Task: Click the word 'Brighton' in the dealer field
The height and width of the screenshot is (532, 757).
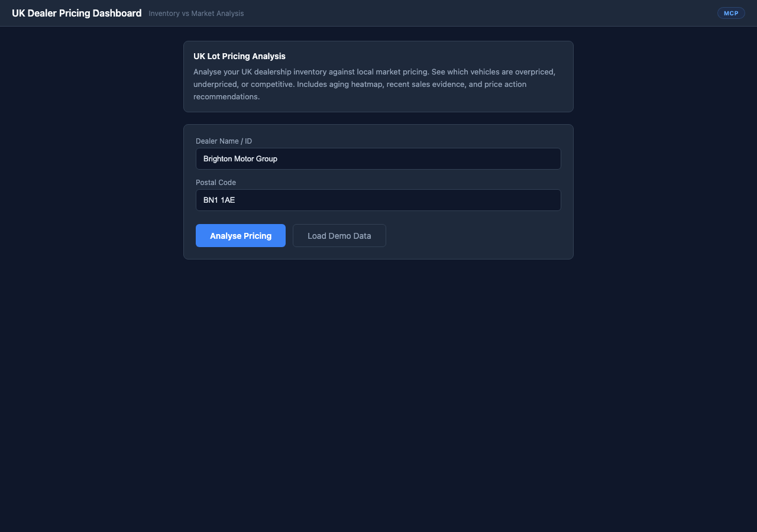Action: click(x=218, y=159)
